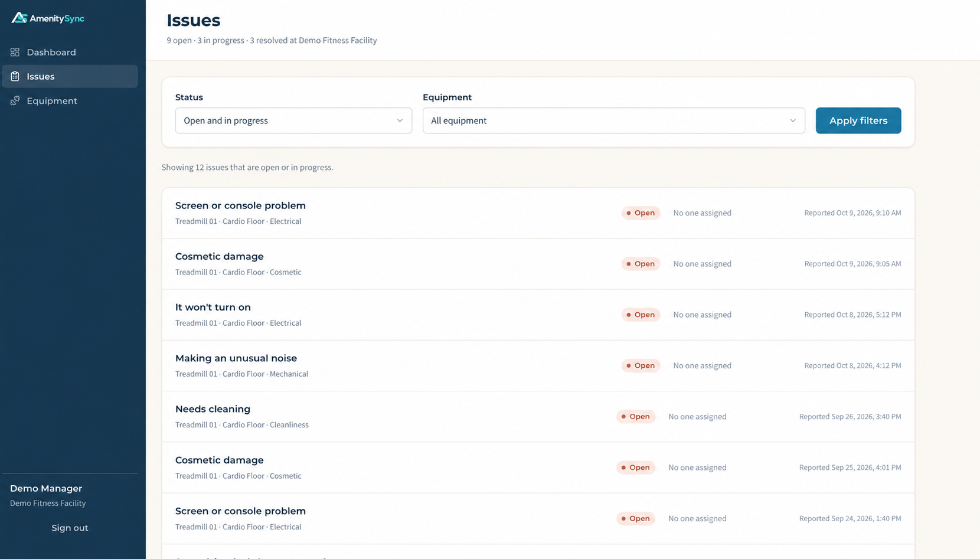Open the Oct 9 Cosmetic damage issue

538,264
